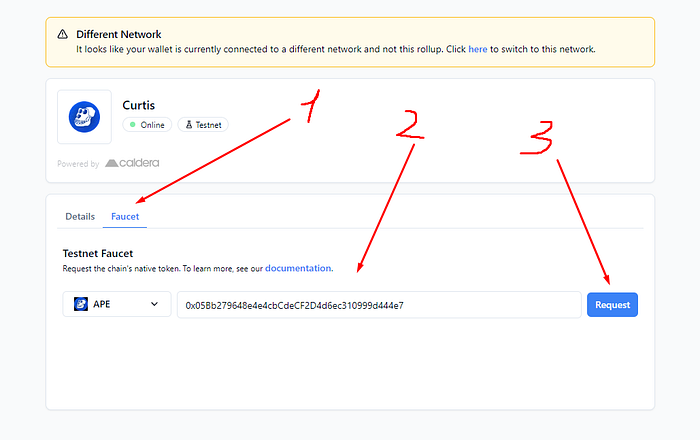Click the Caldera logo
700x440 pixels.
[x=132, y=163]
